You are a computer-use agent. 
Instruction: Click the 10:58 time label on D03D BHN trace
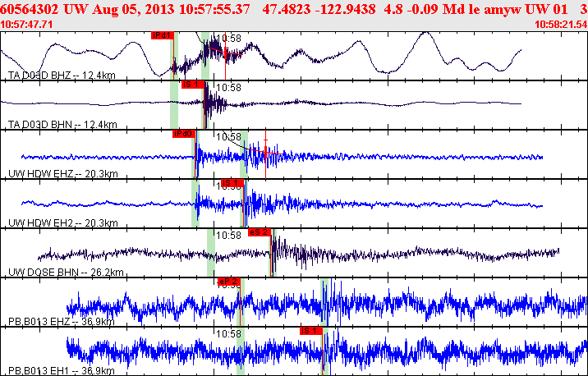pos(229,88)
